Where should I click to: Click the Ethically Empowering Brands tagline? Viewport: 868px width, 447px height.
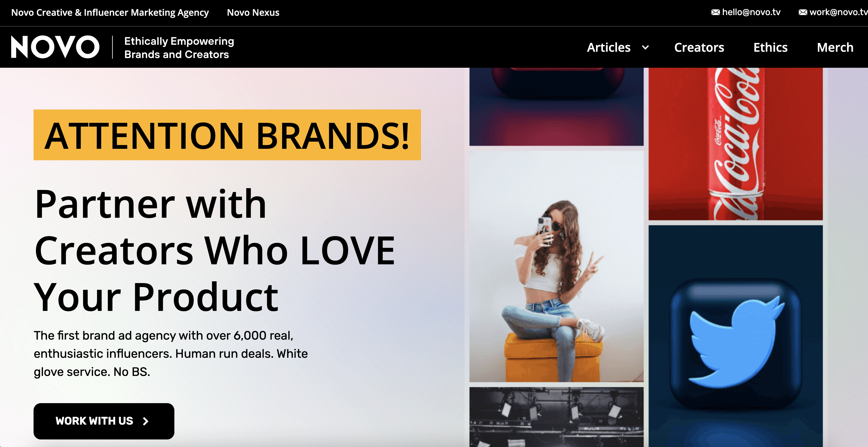pyautogui.click(x=179, y=47)
